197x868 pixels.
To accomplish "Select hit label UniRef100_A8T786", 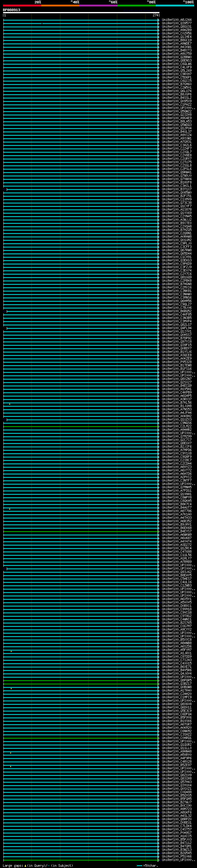I will [177, 511].
